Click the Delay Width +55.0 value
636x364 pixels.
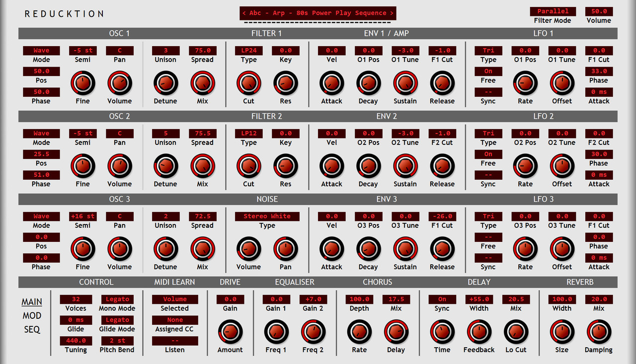479,299
